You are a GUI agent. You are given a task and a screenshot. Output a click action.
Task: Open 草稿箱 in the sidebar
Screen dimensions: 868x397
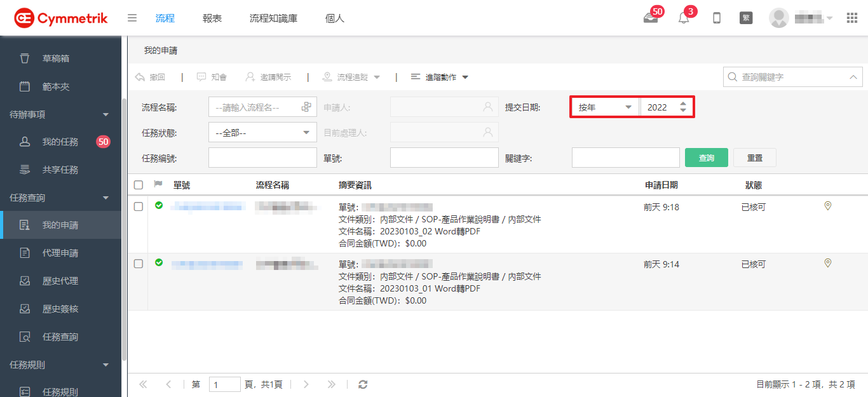(60, 58)
